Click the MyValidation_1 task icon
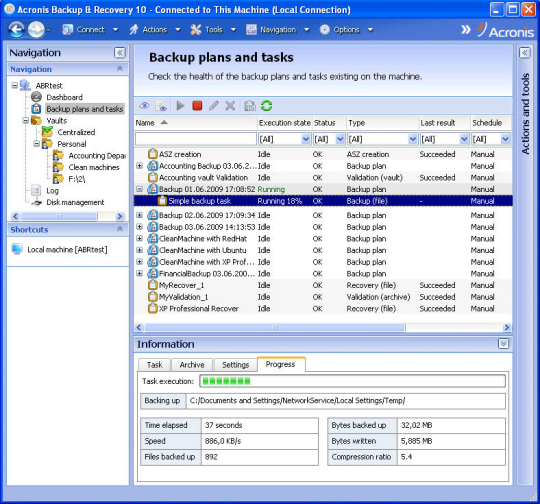Image resolution: width=540 pixels, height=504 pixels. (x=153, y=297)
